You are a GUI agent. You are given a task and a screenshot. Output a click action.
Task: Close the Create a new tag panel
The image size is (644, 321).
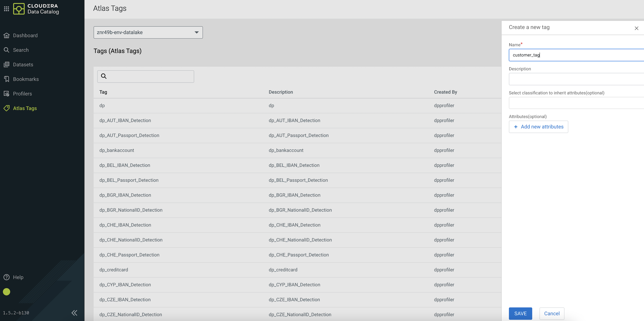pyautogui.click(x=636, y=28)
